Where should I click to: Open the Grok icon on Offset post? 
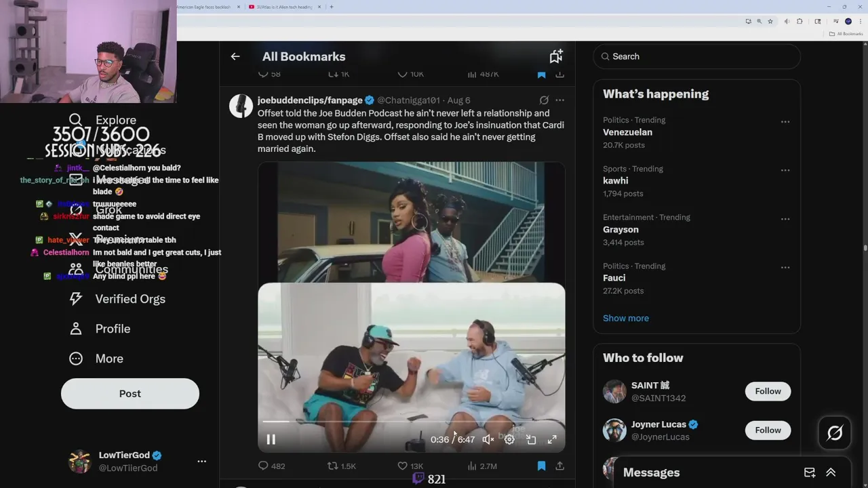[544, 100]
